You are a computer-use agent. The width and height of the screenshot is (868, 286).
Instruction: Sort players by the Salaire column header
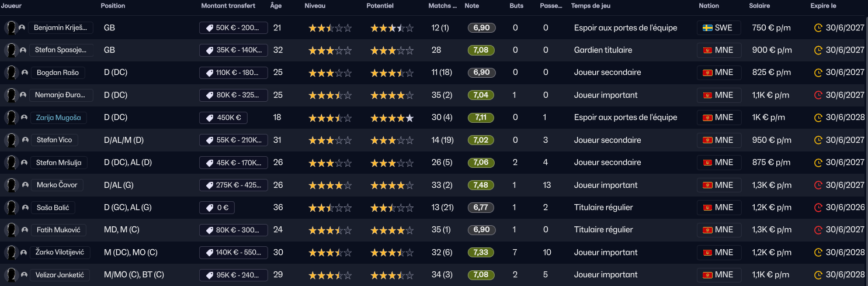tap(759, 6)
